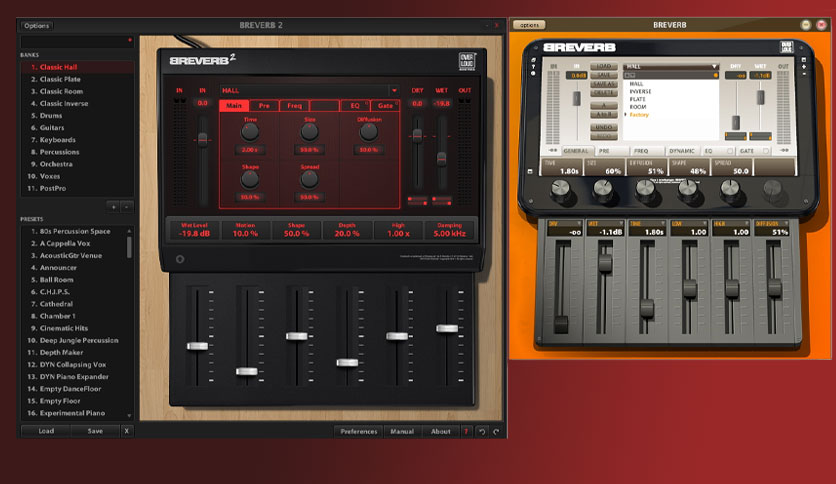Click the redo arrow icon in Breverb 2 footer
836x484 pixels.
tap(496, 431)
